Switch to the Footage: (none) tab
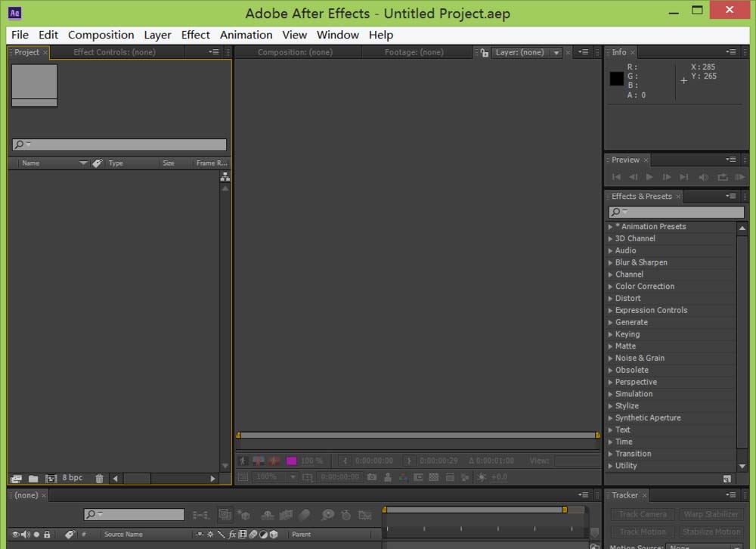 tap(414, 52)
